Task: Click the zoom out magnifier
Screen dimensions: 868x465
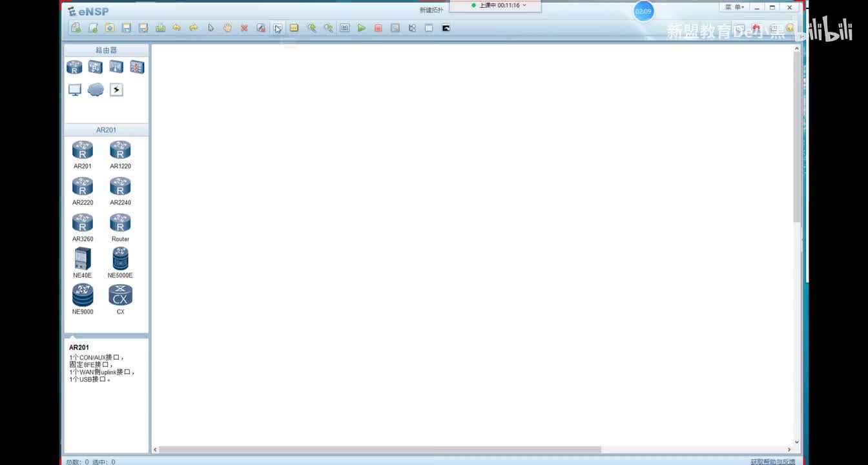Action: click(328, 28)
